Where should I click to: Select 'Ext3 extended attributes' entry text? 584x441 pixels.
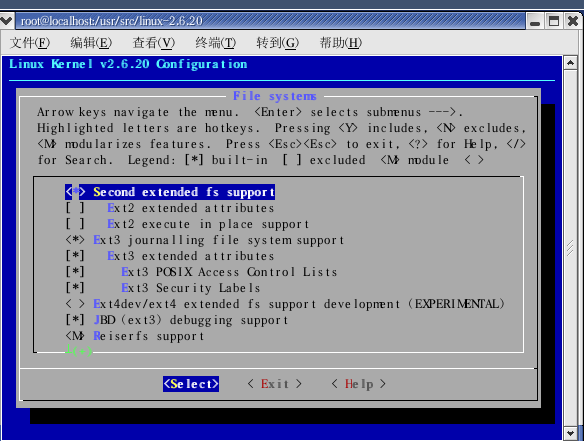click(x=191, y=256)
